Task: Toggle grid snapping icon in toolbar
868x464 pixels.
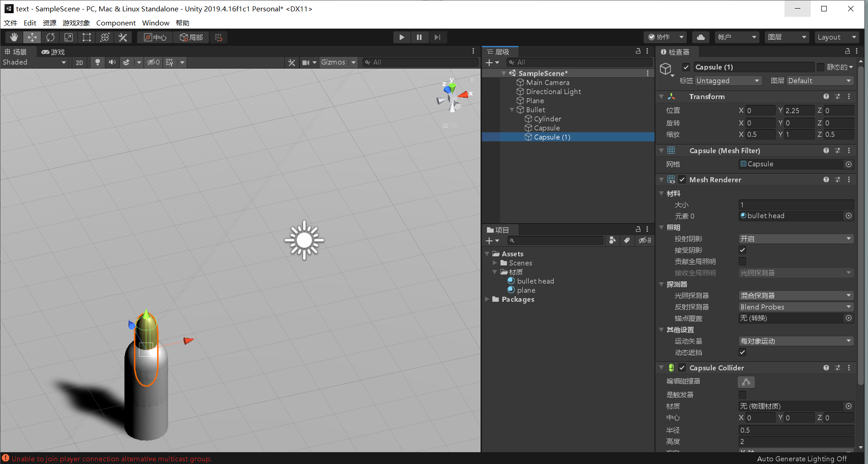Action: tap(218, 37)
